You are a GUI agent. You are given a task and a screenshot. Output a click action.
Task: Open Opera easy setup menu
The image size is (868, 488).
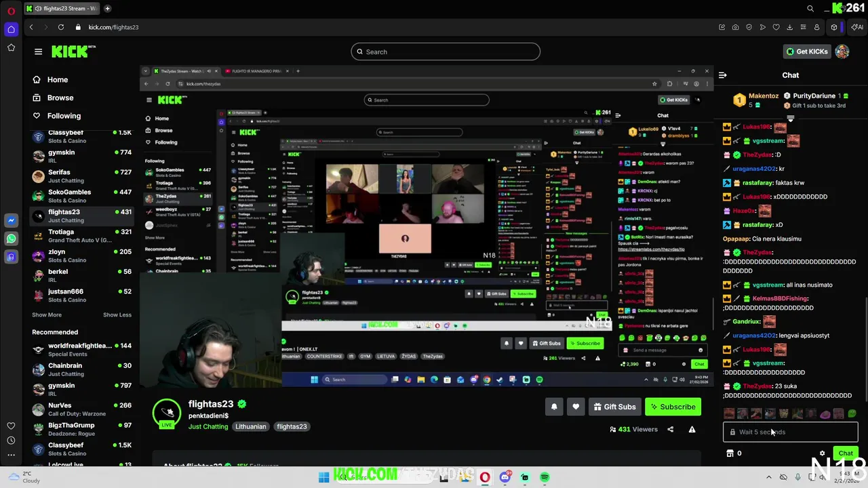[x=803, y=27]
